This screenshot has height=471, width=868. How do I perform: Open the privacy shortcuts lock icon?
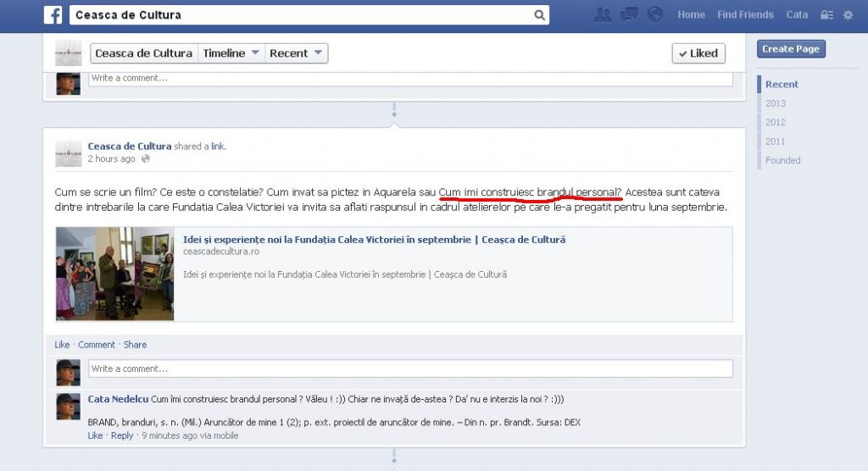pyautogui.click(x=826, y=15)
